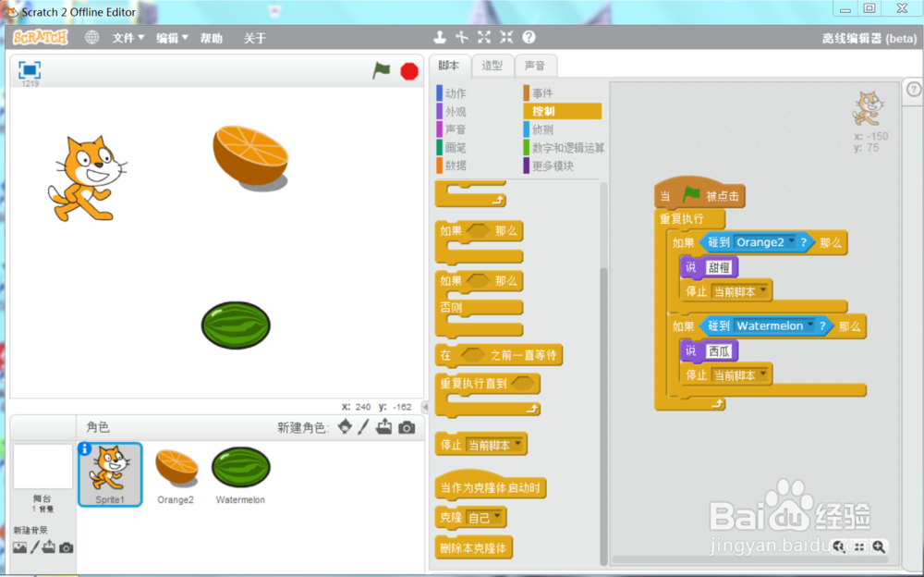
Task: Edit the 甜橙 text in the say block
Action: (x=719, y=267)
